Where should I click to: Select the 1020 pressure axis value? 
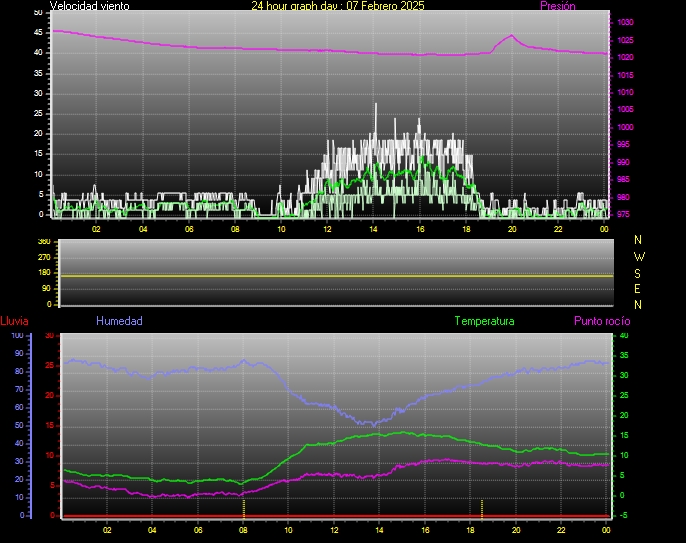625,57
